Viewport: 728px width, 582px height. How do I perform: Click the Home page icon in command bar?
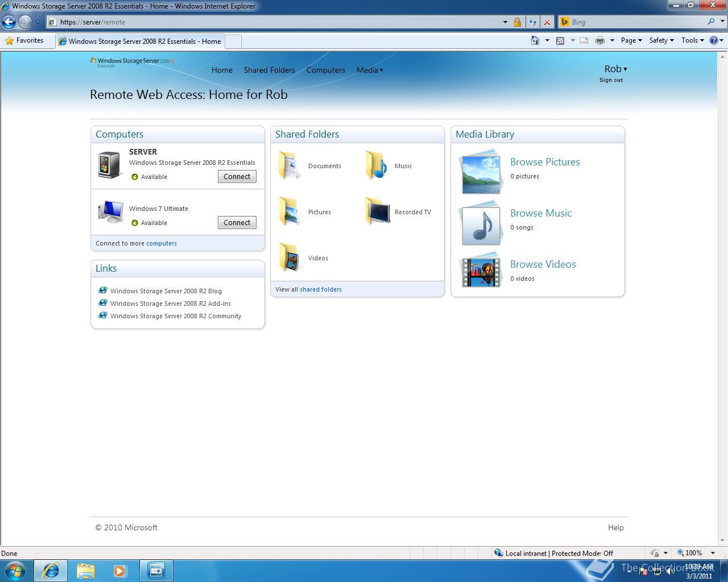click(x=535, y=40)
